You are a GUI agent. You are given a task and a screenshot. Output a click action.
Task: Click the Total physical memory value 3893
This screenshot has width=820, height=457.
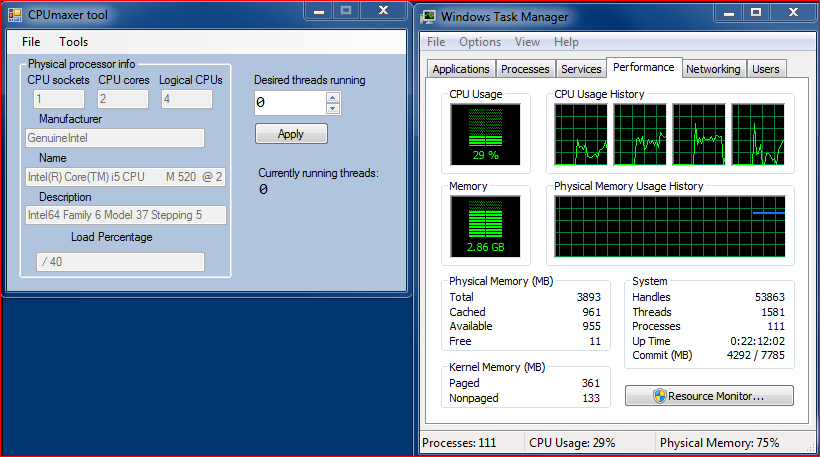588,297
